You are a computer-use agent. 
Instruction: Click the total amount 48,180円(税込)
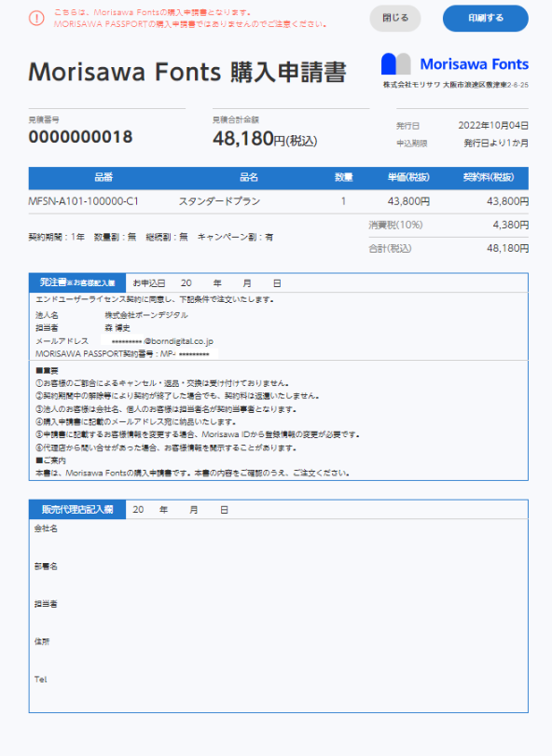click(265, 139)
